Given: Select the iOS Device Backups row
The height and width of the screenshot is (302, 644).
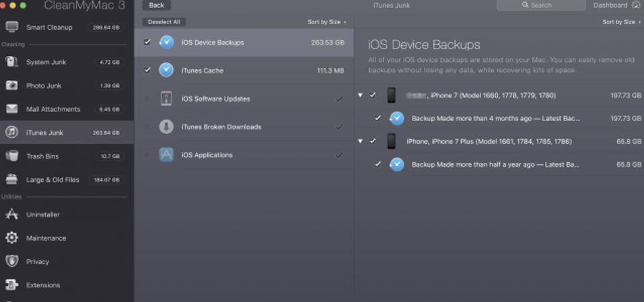Looking at the screenshot, I should [244, 42].
